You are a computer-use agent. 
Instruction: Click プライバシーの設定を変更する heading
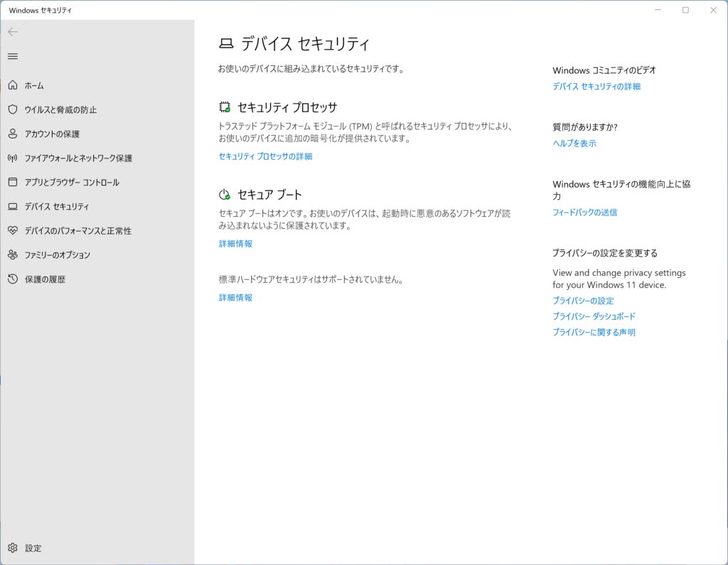[x=605, y=253]
